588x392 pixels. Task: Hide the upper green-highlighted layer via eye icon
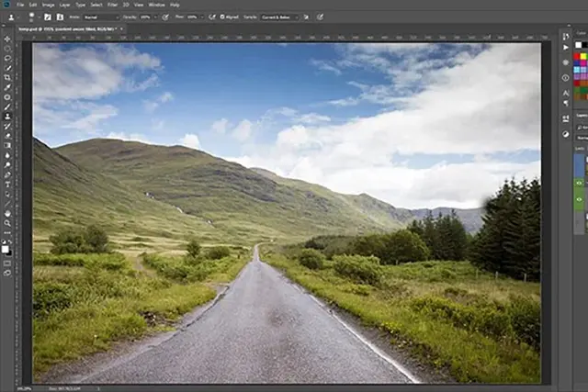(x=579, y=184)
